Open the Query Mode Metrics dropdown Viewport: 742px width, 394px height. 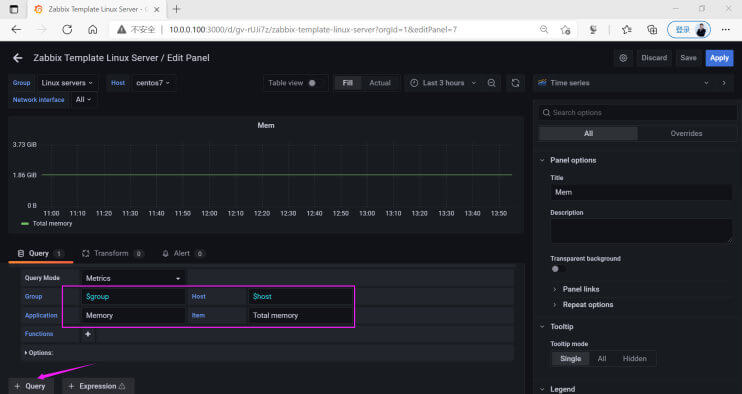[132, 278]
